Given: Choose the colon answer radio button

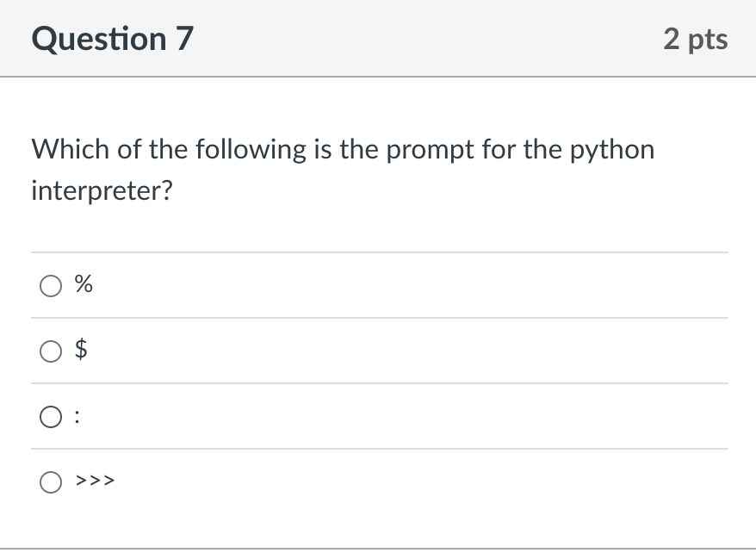Looking at the screenshot, I should click(x=51, y=417).
